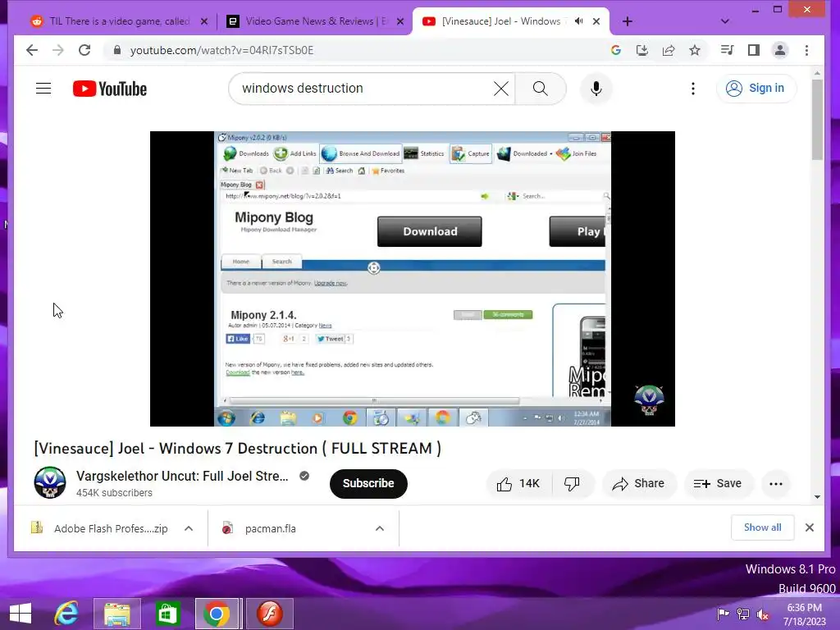This screenshot has height=630, width=840.
Task: Close the downloads bar
Action: 810,527
